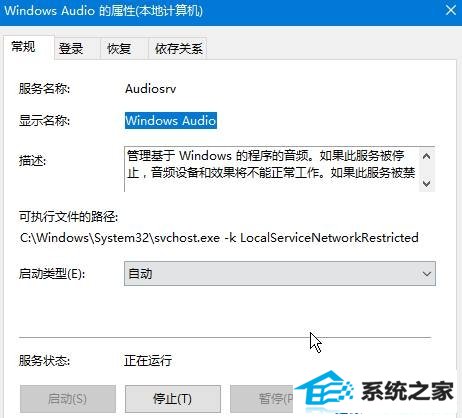462x418 pixels.
Task: Click the down arrow in description scrollbar
Action: point(426,184)
